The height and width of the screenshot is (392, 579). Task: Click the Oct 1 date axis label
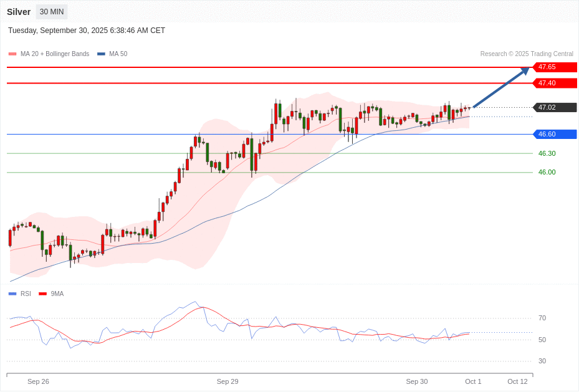[x=473, y=381]
